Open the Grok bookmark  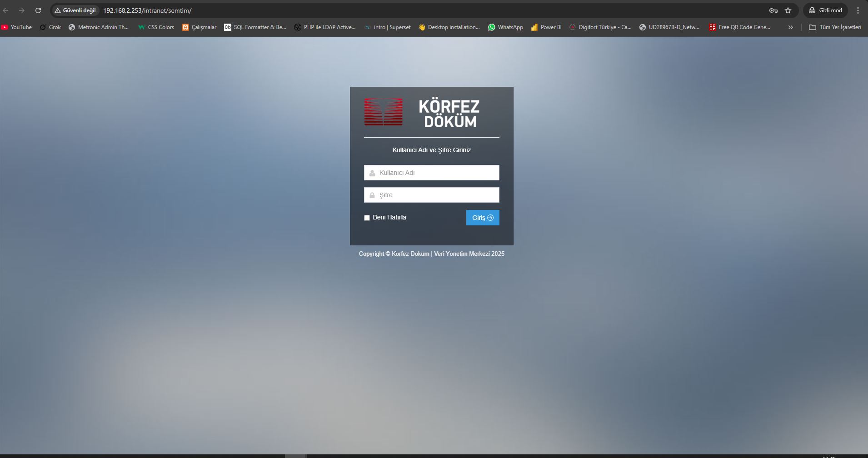50,27
